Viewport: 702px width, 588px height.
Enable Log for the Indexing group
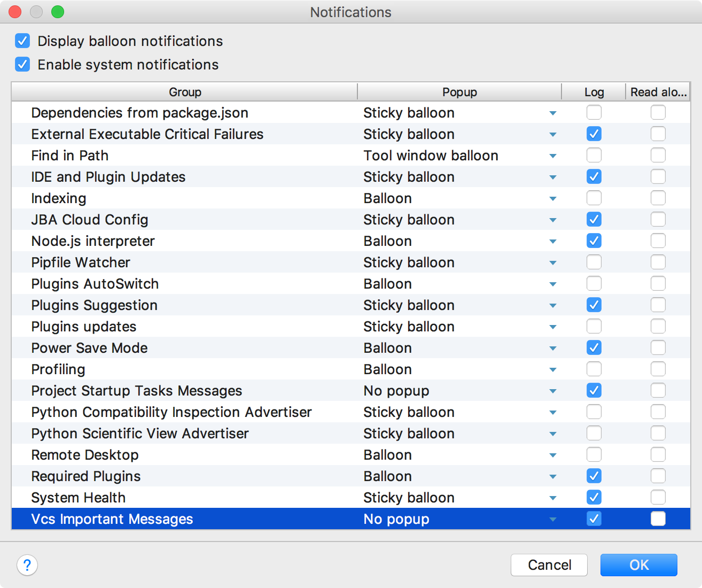pos(594,198)
